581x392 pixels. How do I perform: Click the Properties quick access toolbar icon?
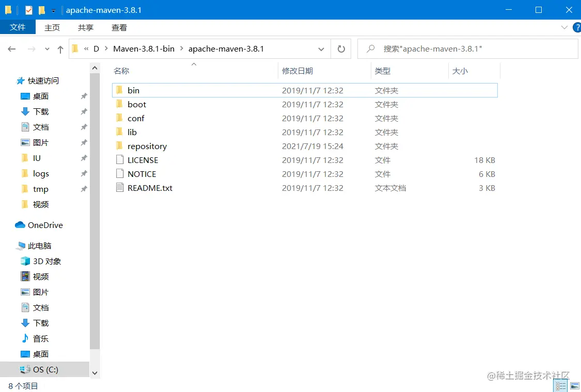28,10
